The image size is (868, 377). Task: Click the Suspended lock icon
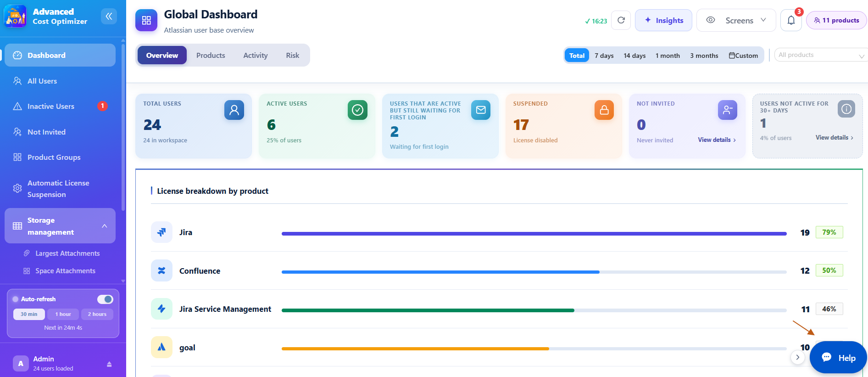click(604, 110)
